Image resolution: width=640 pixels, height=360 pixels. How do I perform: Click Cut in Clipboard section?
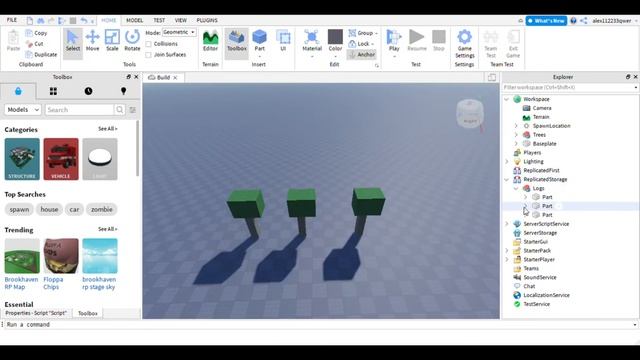(34, 44)
